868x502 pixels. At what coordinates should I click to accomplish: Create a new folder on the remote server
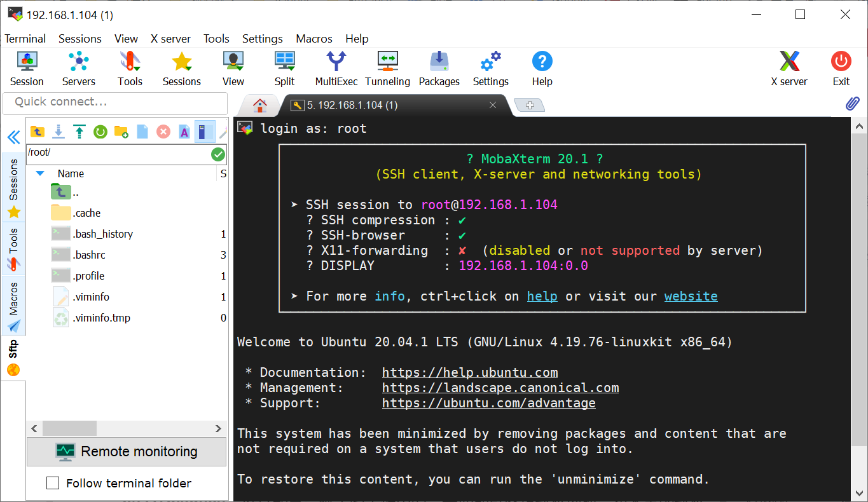121,132
